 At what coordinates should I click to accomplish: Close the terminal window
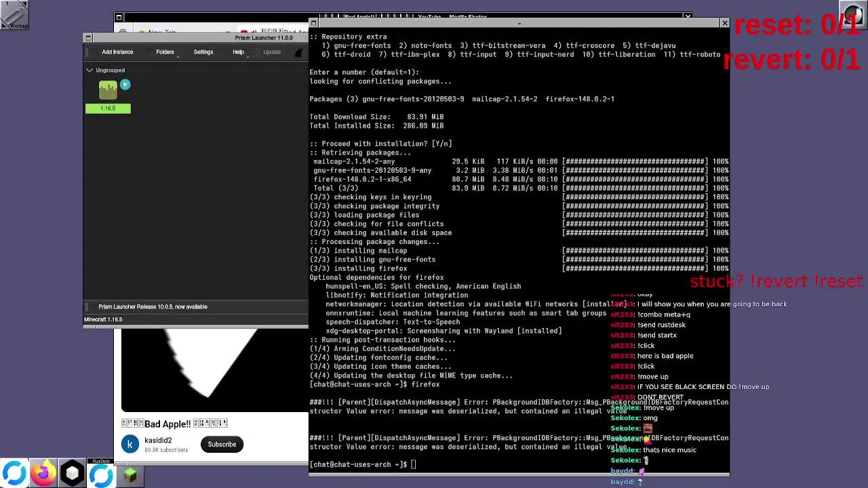(724, 24)
